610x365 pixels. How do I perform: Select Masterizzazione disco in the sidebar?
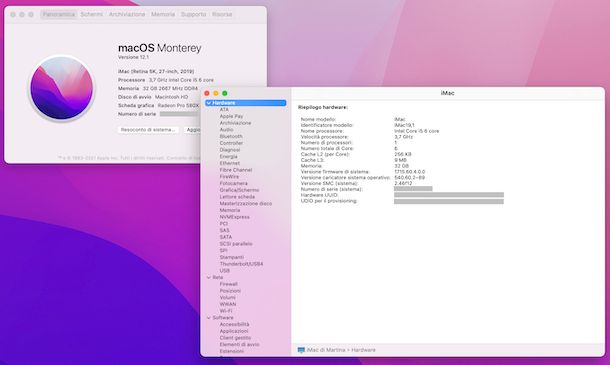tap(245, 204)
